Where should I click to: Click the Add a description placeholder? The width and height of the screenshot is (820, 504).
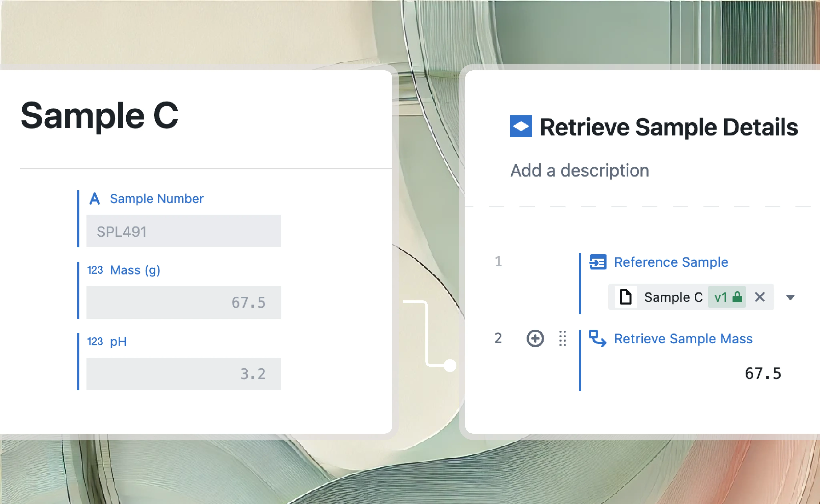[x=580, y=170]
